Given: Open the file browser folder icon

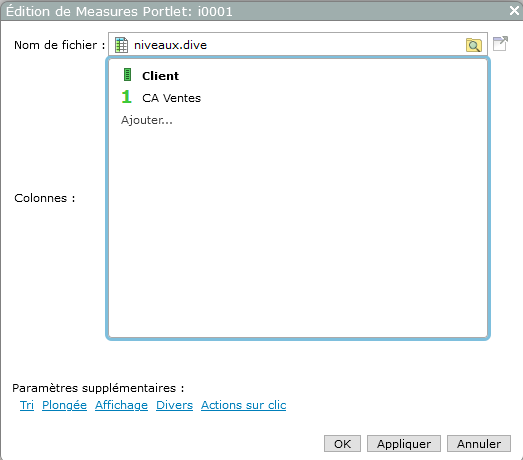Looking at the screenshot, I should 474,45.
